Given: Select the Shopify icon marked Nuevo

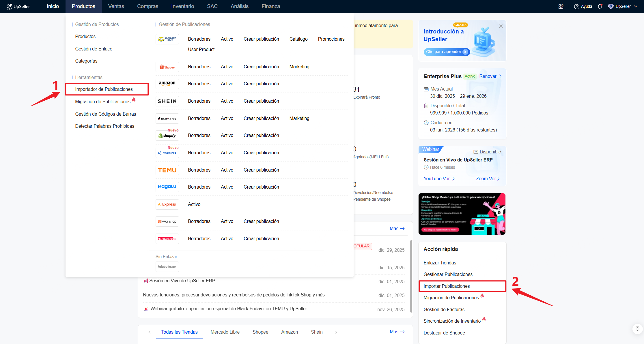Looking at the screenshot, I should tap(167, 136).
